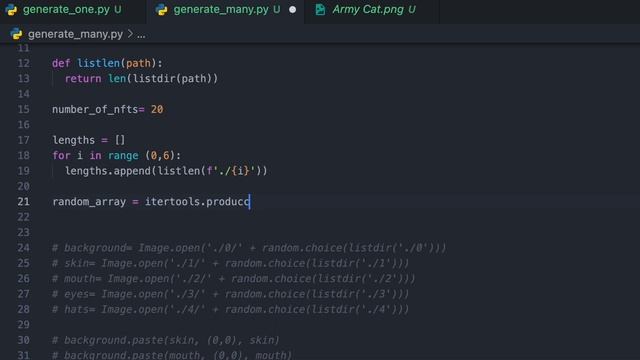
Task: Click the Python icon on generate_one.py tab
Action: [x=11, y=10]
